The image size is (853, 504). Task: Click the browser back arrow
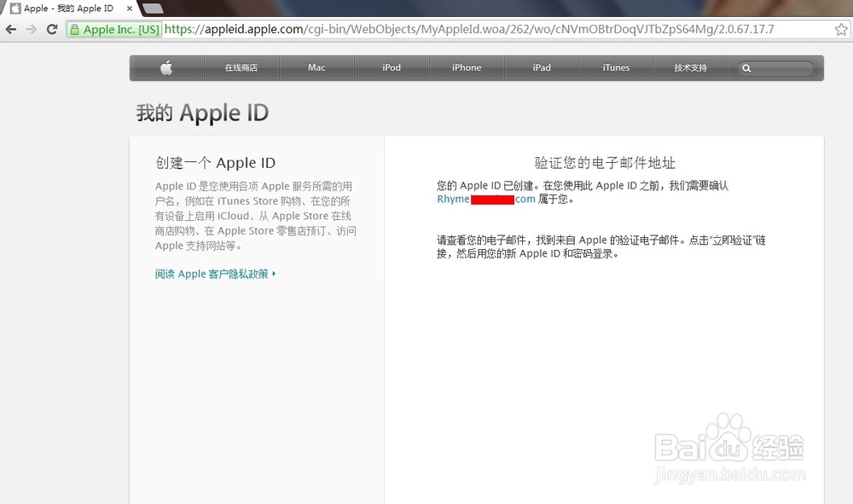[x=11, y=29]
